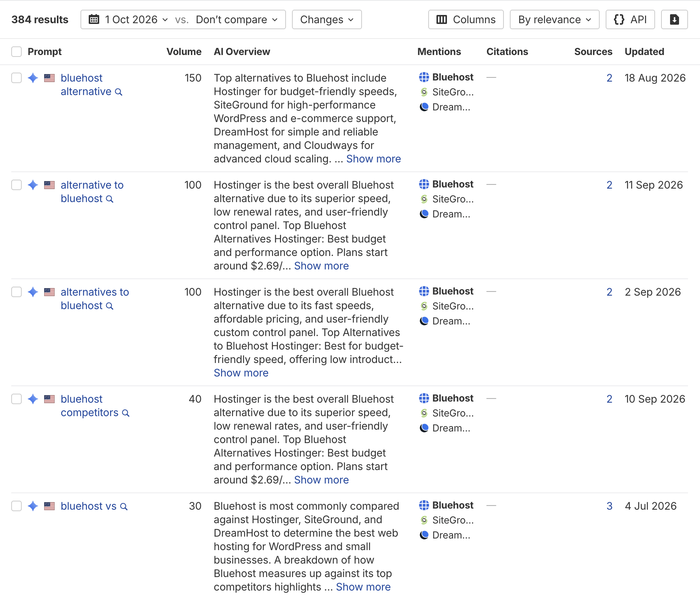The image size is (700, 598).
Task: Click the search icon next to bluehost alternative
Action: pyautogui.click(x=119, y=92)
